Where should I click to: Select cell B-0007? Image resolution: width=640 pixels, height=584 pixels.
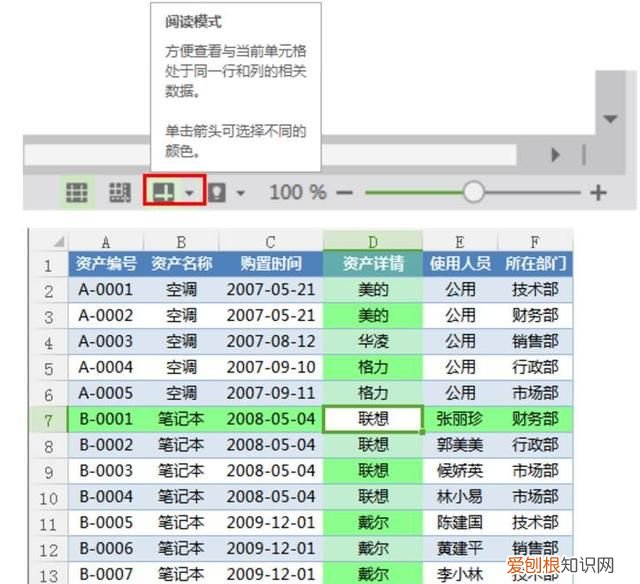point(106,573)
